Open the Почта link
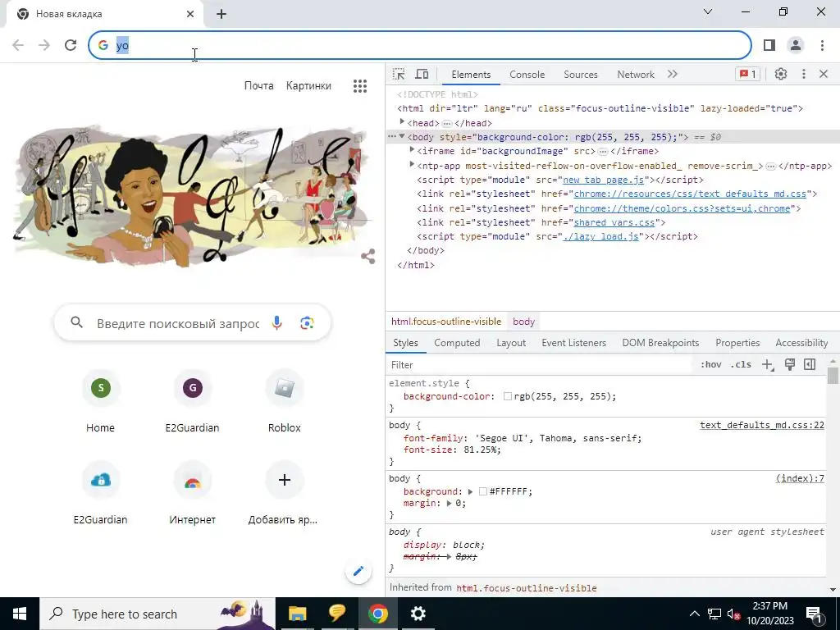 [x=258, y=85]
